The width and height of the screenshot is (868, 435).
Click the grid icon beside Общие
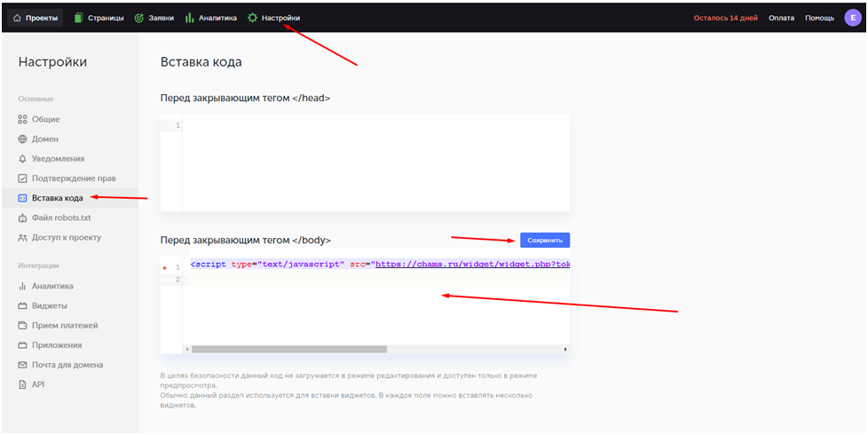point(23,120)
